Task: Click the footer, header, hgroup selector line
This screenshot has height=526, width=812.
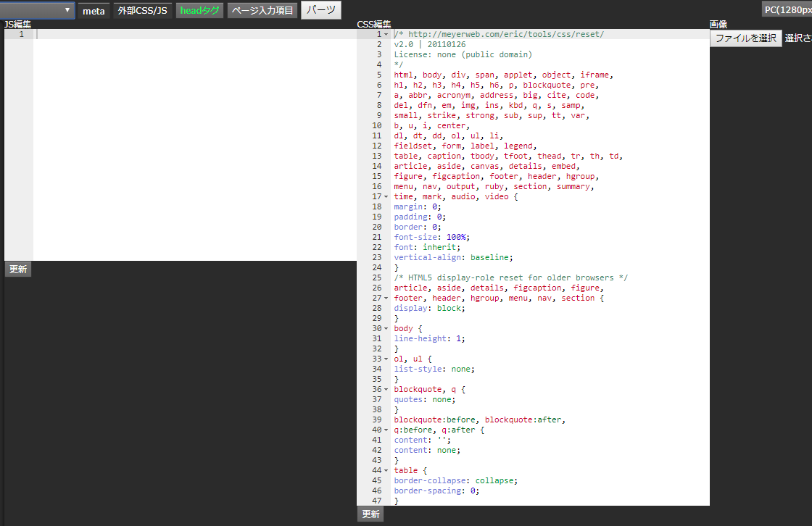Action: click(x=499, y=299)
